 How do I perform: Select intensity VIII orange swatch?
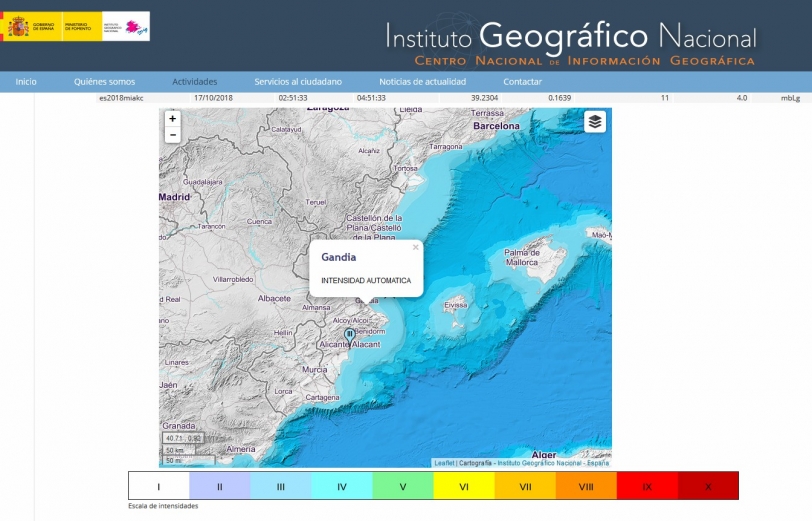pos(586,486)
